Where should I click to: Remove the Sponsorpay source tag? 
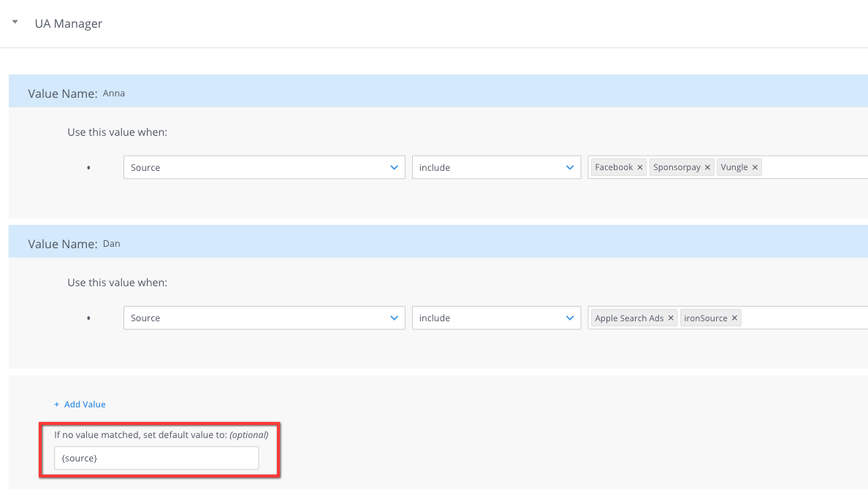(x=707, y=166)
